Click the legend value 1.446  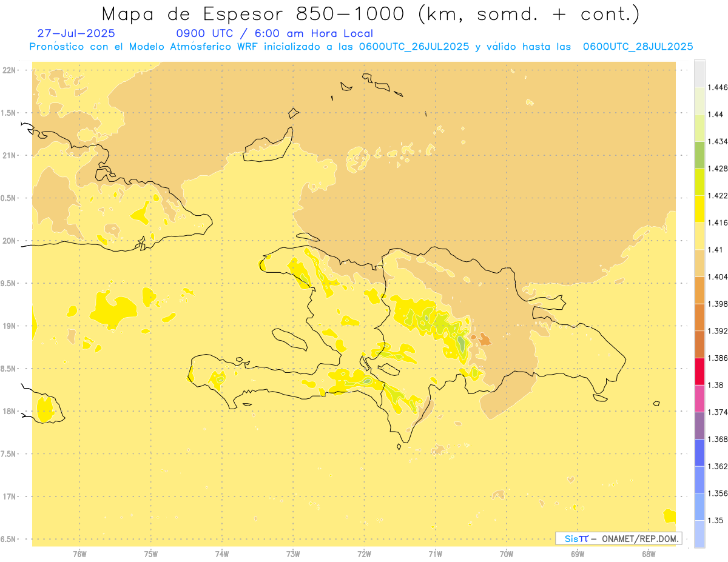point(718,87)
